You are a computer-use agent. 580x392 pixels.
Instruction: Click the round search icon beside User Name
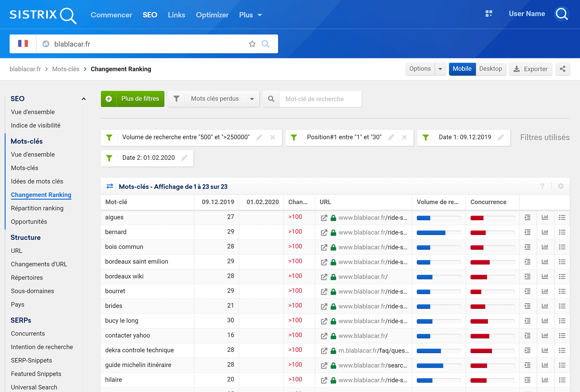tap(562, 14)
